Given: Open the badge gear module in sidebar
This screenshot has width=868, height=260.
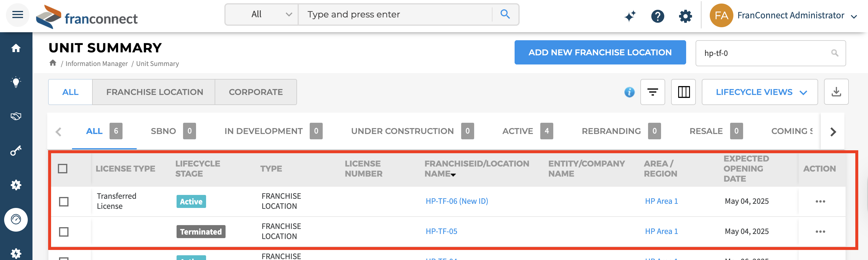Looking at the screenshot, I should pos(16,185).
